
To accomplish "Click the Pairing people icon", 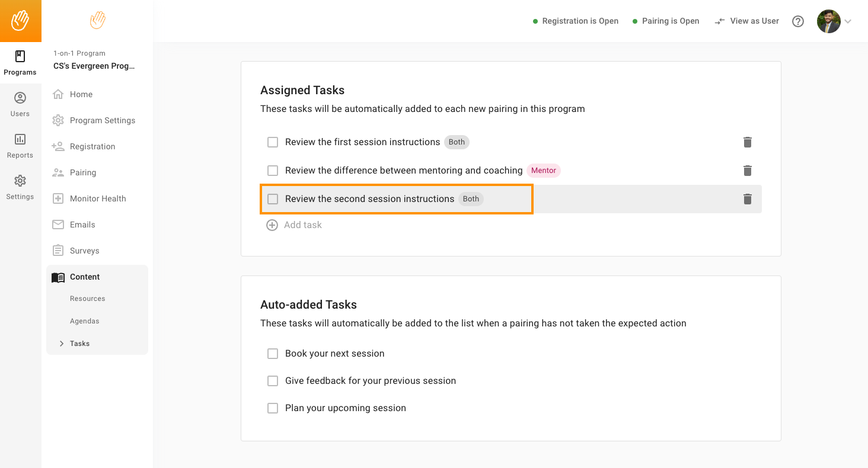I will click(x=58, y=172).
